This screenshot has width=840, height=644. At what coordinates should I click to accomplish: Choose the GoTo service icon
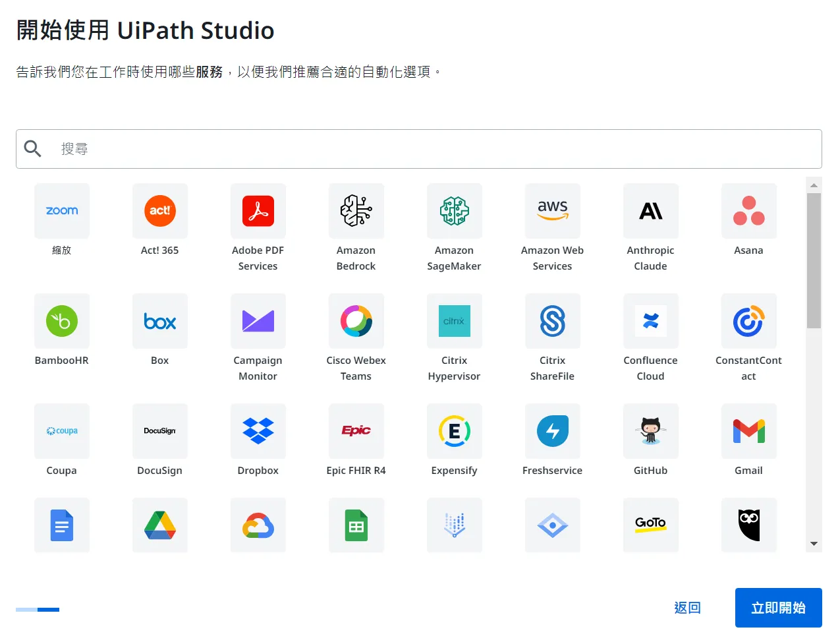point(651,525)
